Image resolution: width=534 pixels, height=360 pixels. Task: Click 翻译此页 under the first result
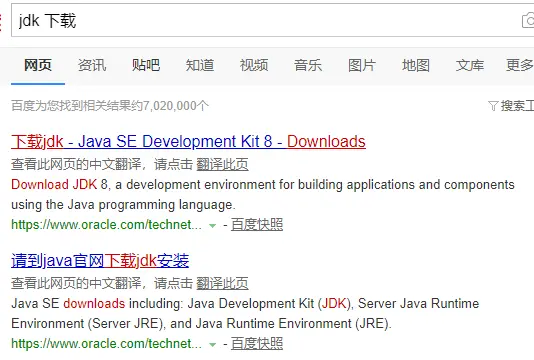point(222,165)
